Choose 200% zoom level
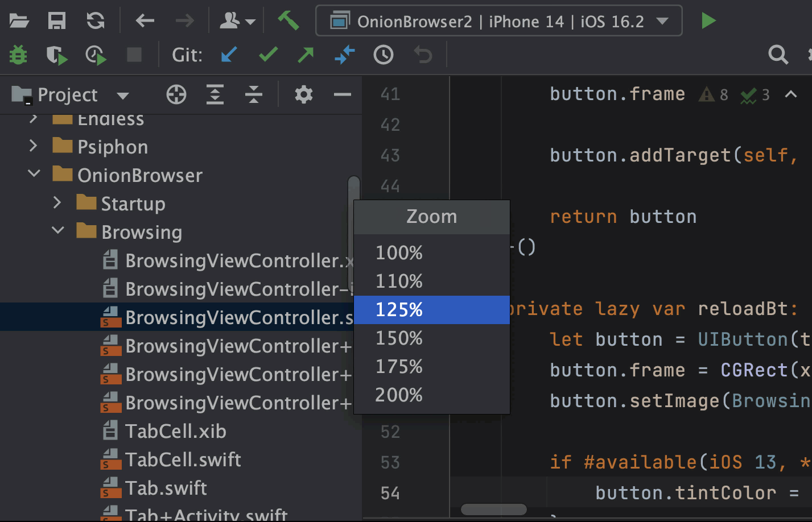812x522 pixels. point(432,395)
